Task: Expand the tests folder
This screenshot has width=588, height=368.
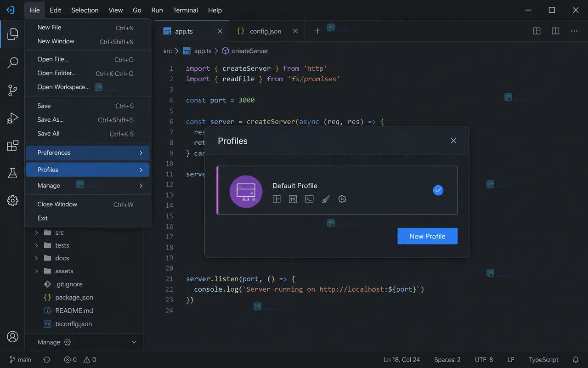Action: (37, 245)
